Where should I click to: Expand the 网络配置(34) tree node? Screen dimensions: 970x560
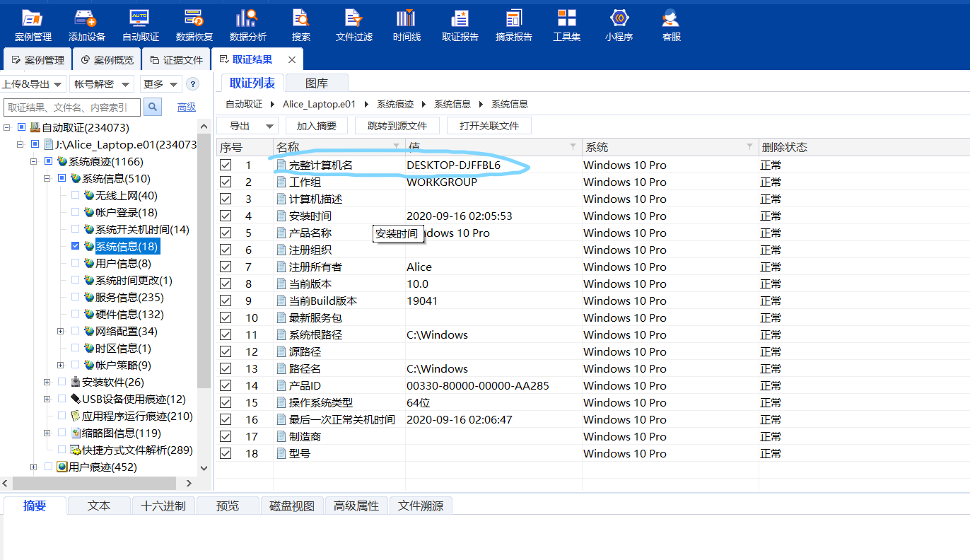point(61,332)
